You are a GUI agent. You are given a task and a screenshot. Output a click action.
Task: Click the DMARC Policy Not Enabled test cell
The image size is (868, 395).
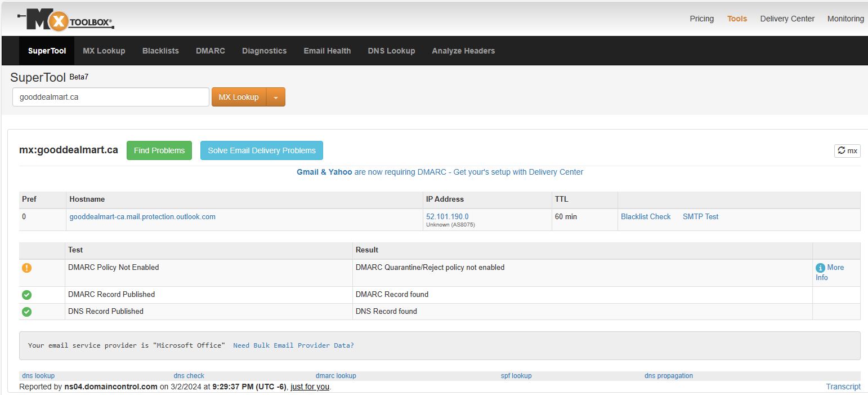pyautogui.click(x=114, y=268)
